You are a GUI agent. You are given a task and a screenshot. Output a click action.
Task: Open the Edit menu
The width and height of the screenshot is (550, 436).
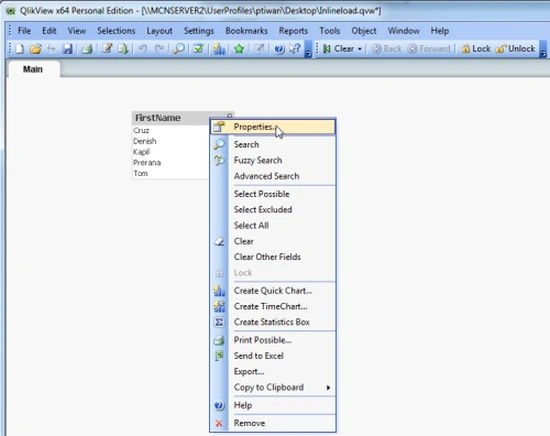tap(49, 31)
